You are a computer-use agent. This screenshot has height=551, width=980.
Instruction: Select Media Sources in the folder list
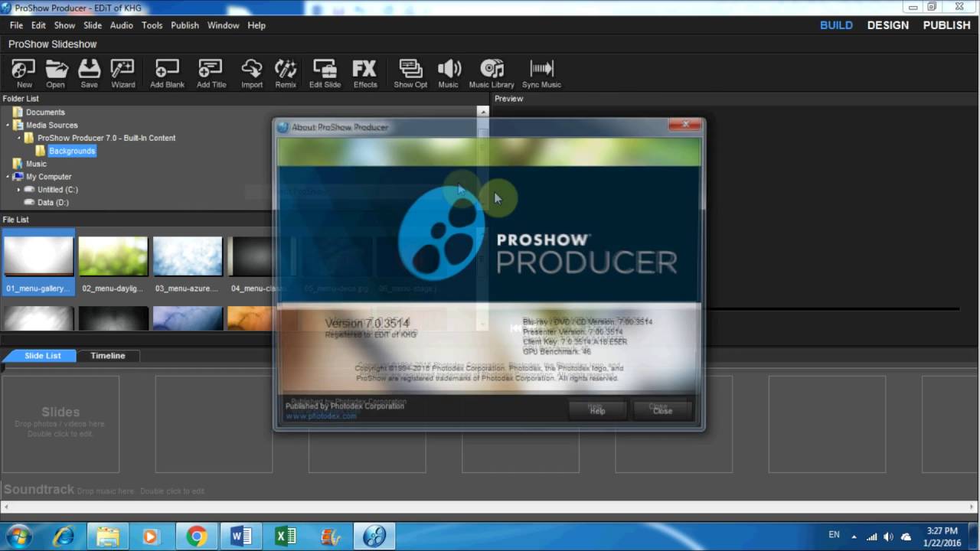(51, 125)
